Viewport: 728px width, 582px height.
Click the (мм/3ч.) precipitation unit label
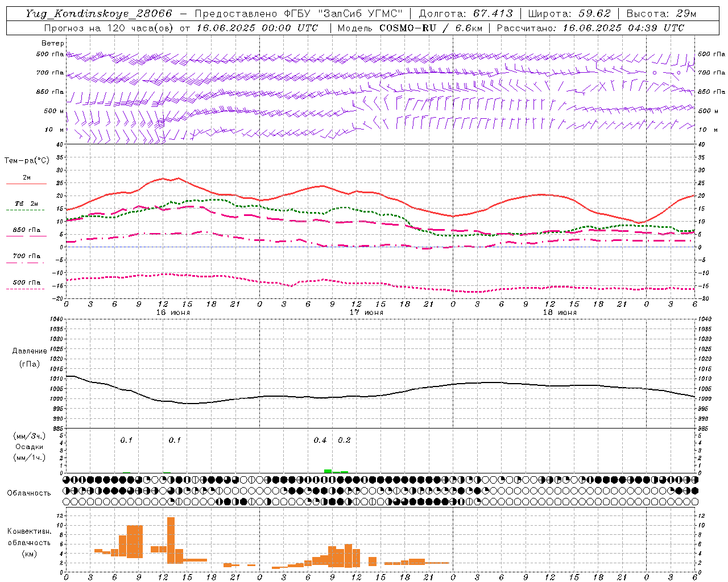pos(30,436)
